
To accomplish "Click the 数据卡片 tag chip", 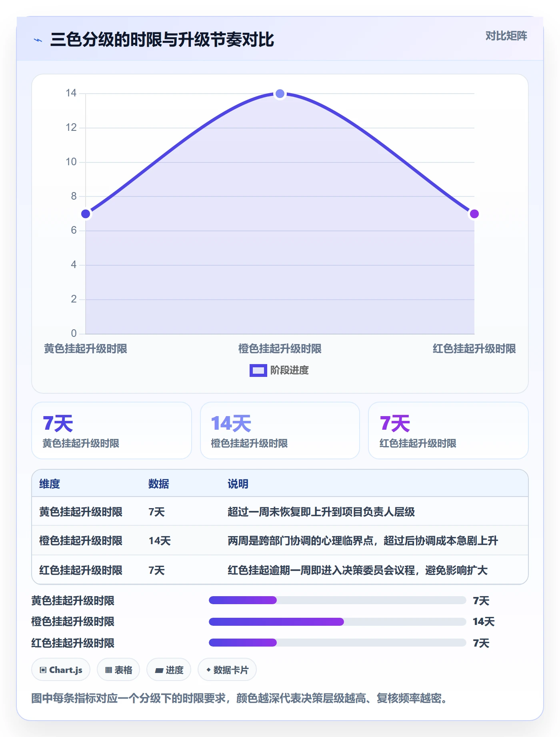I will click(x=227, y=670).
